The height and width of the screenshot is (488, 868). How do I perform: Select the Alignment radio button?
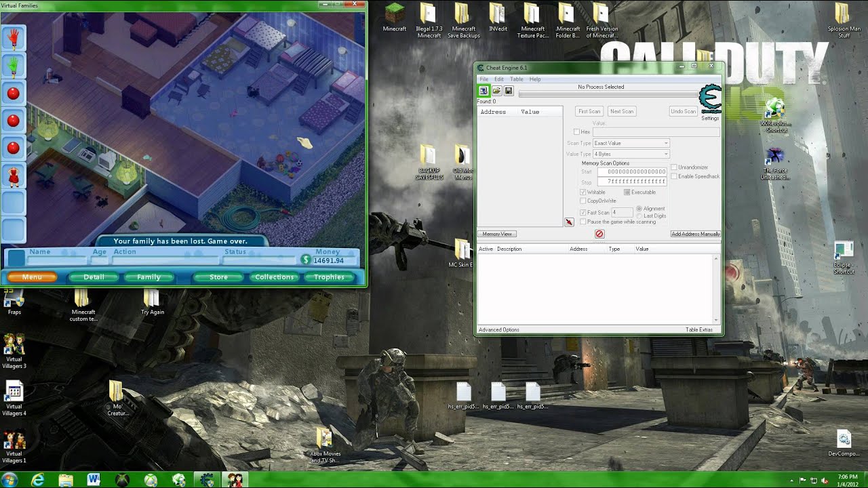639,209
